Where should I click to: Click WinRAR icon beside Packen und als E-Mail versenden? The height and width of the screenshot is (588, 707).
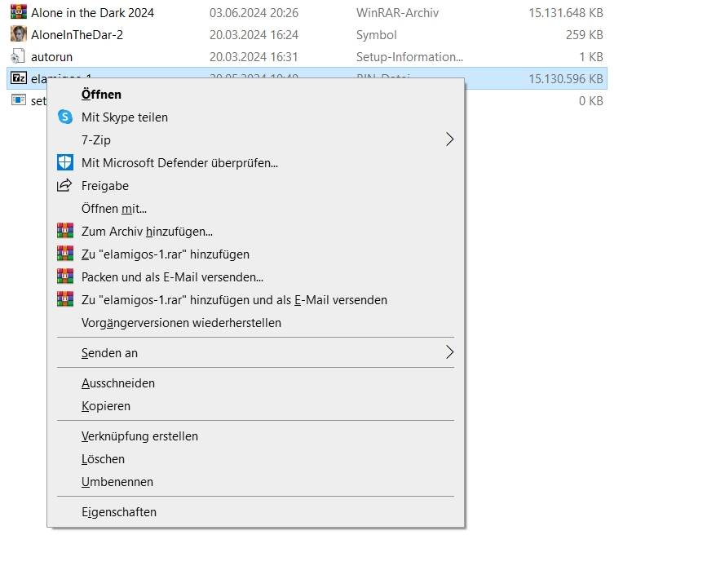(x=65, y=276)
